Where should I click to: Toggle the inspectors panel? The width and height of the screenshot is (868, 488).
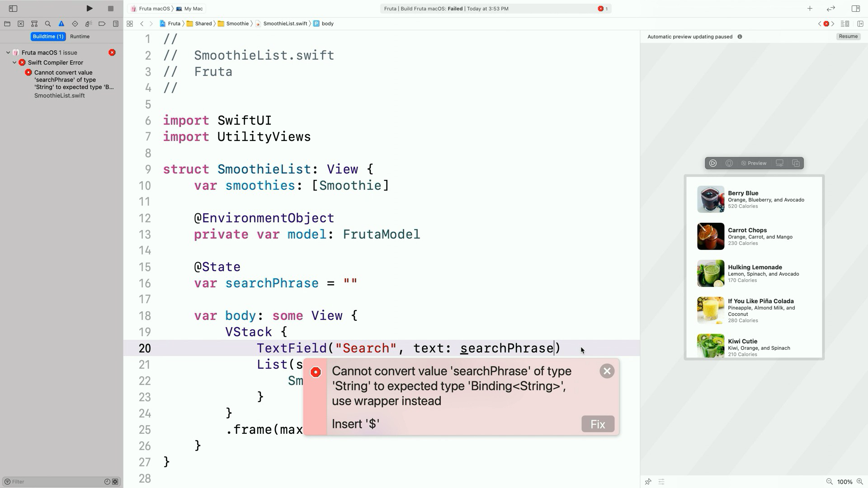click(x=855, y=8)
